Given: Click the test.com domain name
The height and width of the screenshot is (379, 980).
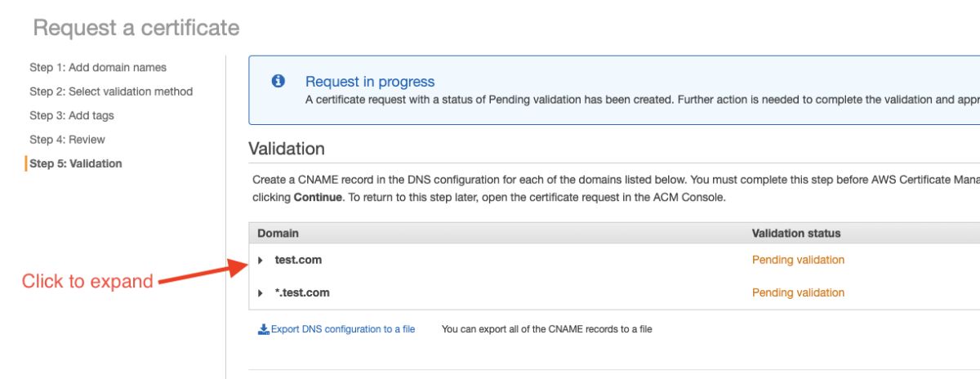Looking at the screenshot, I should click(x=298, y=260).
